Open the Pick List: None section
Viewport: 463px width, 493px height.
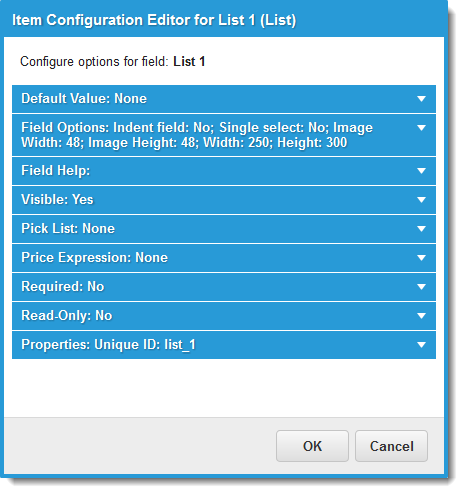pos(224,229)
